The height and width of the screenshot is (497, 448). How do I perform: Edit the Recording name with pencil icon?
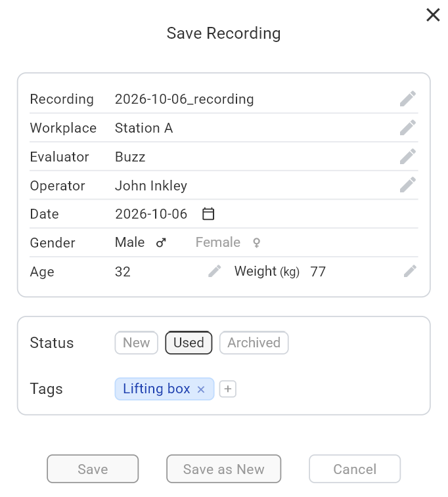[x=408, y=99]
